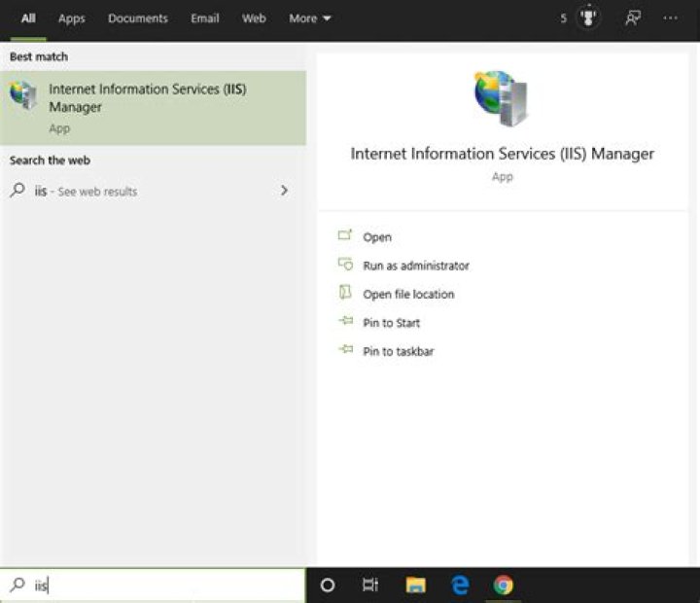Image resolution: width=700 pixels, height=603 pixels.
Task: Launch File Explorer from taskbar
Action: pos(416,585)
